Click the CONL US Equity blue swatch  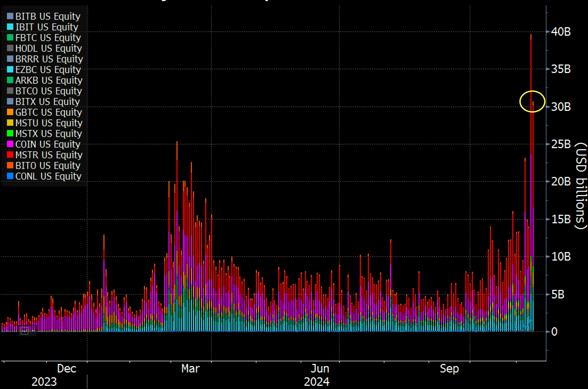coord(10,176)
